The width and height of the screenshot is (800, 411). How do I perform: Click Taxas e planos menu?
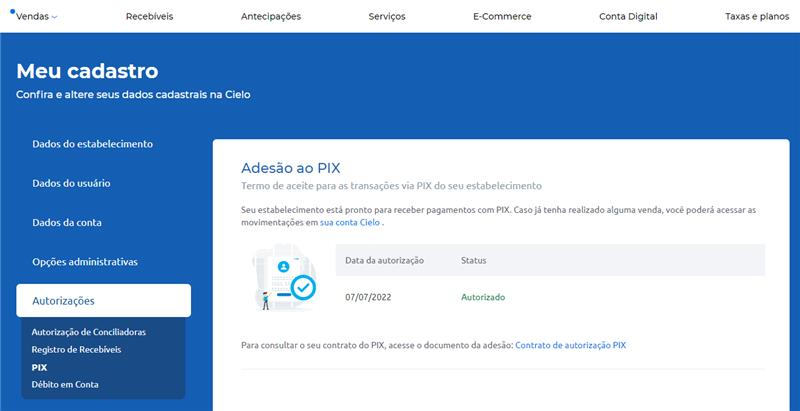pos(756,16)
